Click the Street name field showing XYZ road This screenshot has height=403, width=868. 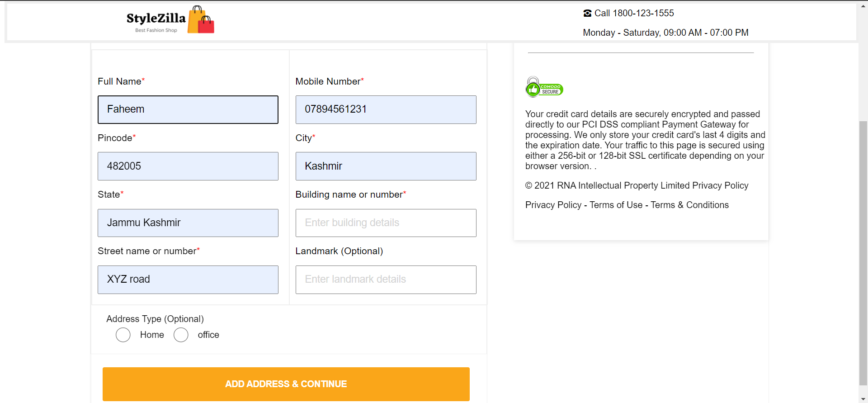tap(188, 279)
